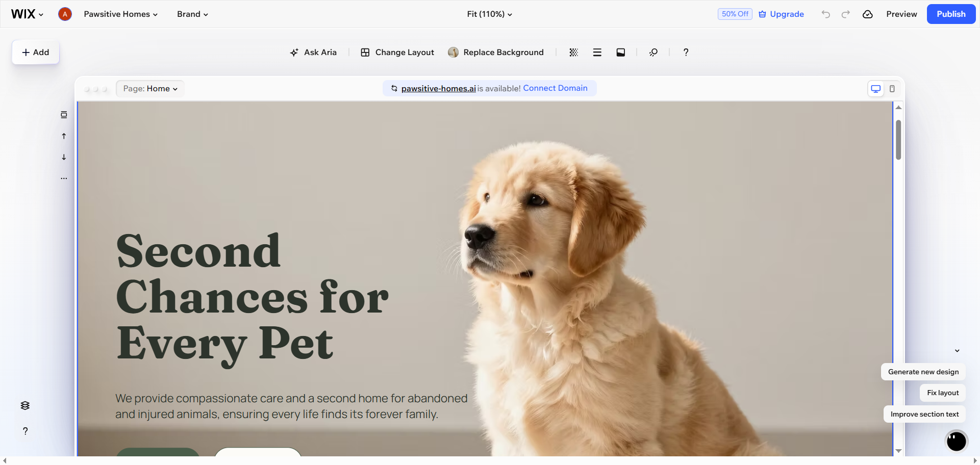Collapse the AI suggestions chevron

[957, 350]
